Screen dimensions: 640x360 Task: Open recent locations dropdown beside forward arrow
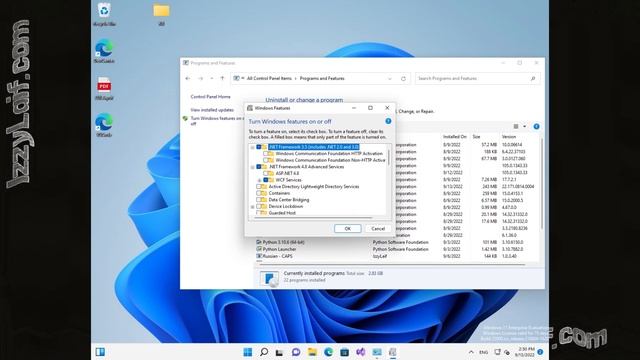pos(211,78)
